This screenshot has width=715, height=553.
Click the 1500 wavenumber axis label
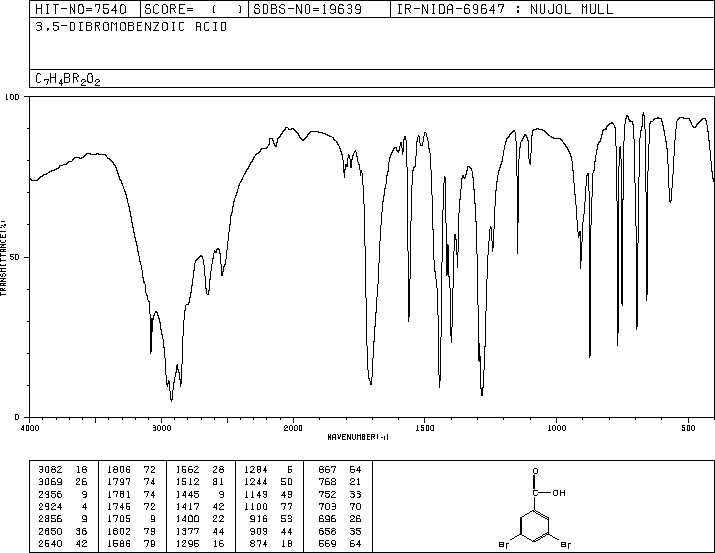coord(425,428)
